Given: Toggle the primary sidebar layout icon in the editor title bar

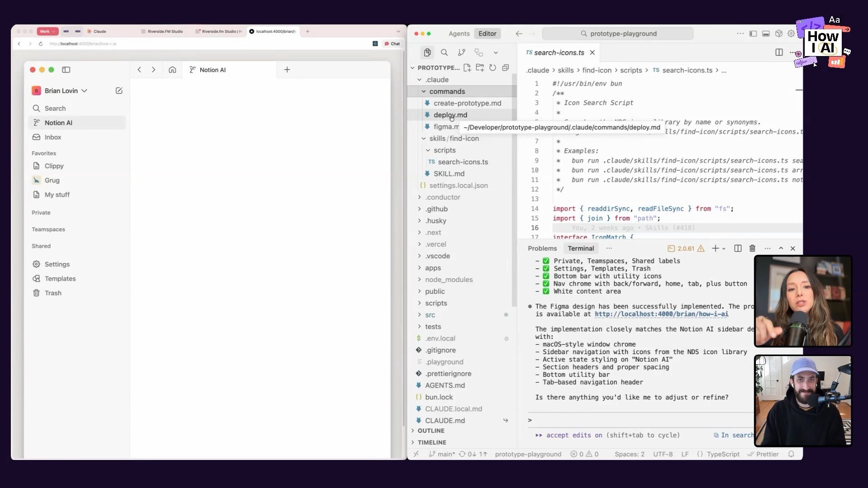Looking at the screenshot, I should pyautogui.click(x=753, y=33).
